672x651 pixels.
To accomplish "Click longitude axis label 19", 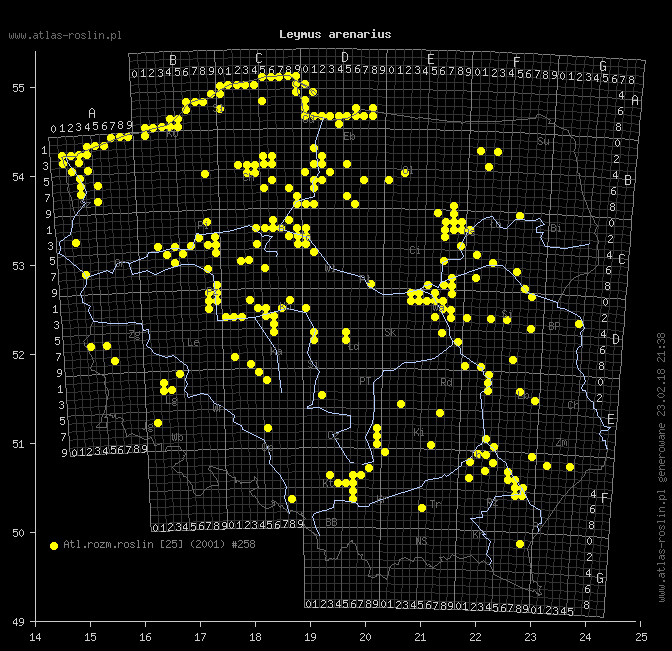I will [x=310, y=637].
